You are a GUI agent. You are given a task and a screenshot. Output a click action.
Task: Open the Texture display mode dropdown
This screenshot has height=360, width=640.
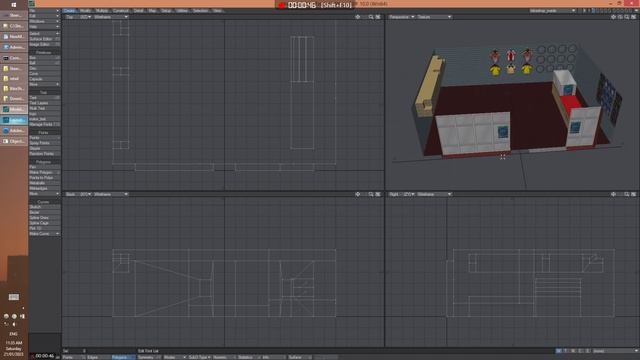434,17
